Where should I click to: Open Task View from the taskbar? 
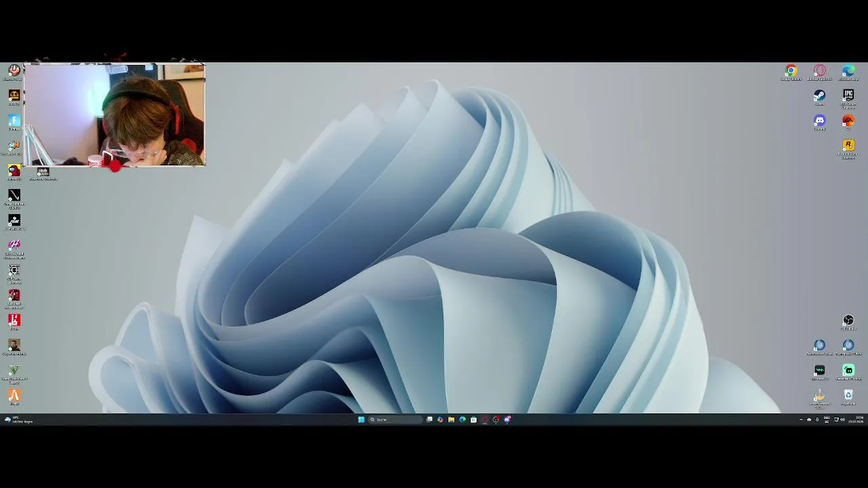tap(429, 420)
